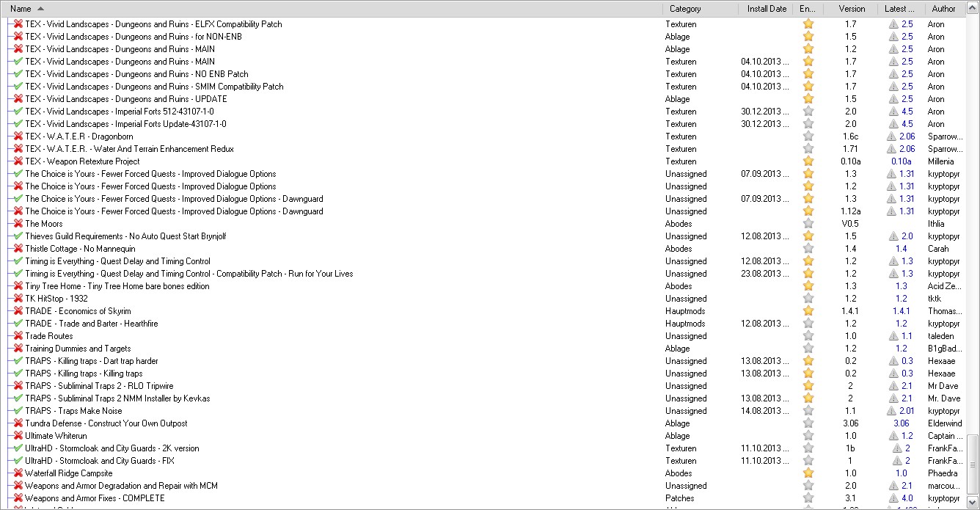Click the Endorsement column header
Image resolution: width=980 pixels, height=510 pixels.
pos(808,9)
